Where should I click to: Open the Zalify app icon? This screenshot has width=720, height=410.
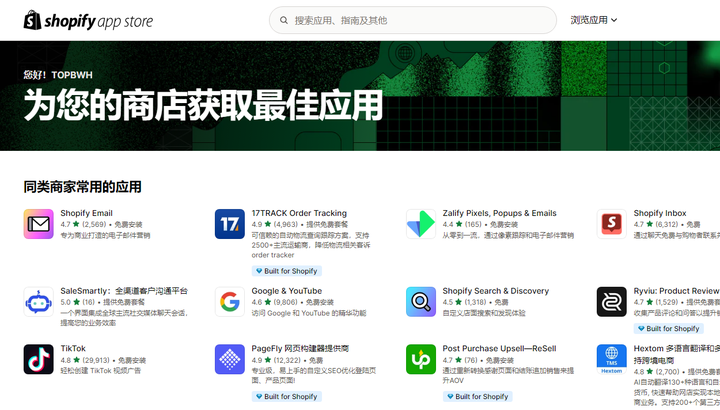[x=421, y=224]
